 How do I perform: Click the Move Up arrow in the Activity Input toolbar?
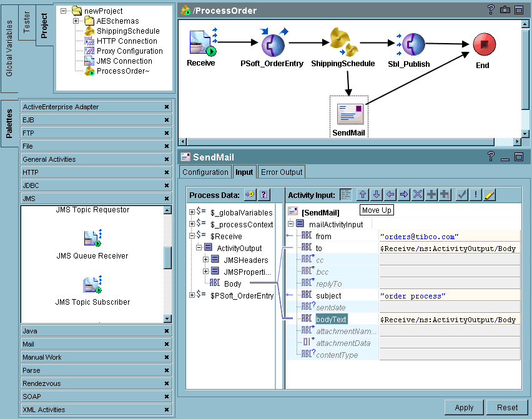coord(363,194)
